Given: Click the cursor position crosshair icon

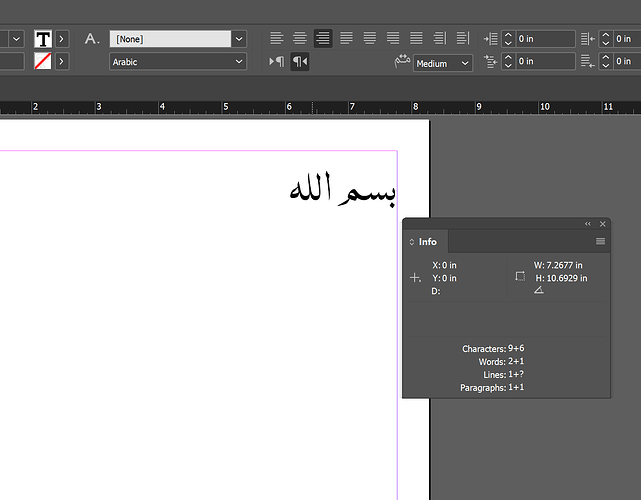Looking at the screenshot, I should coord(415,278).
